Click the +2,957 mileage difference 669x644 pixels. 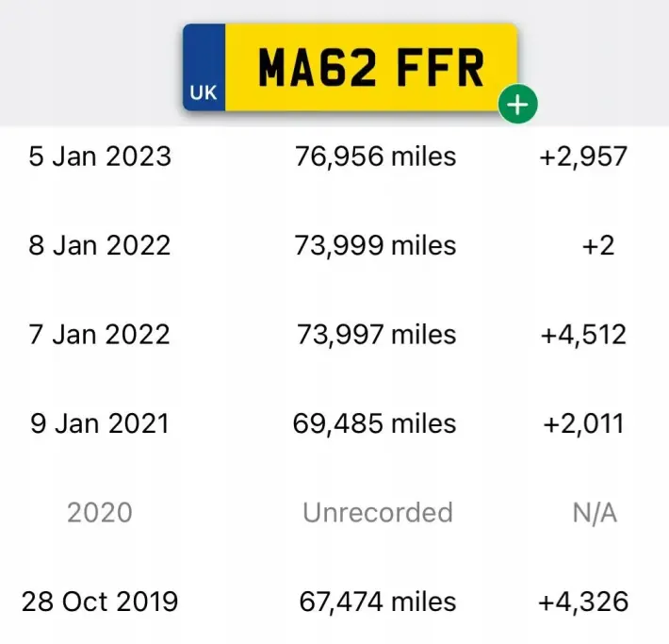pos(583,157)
